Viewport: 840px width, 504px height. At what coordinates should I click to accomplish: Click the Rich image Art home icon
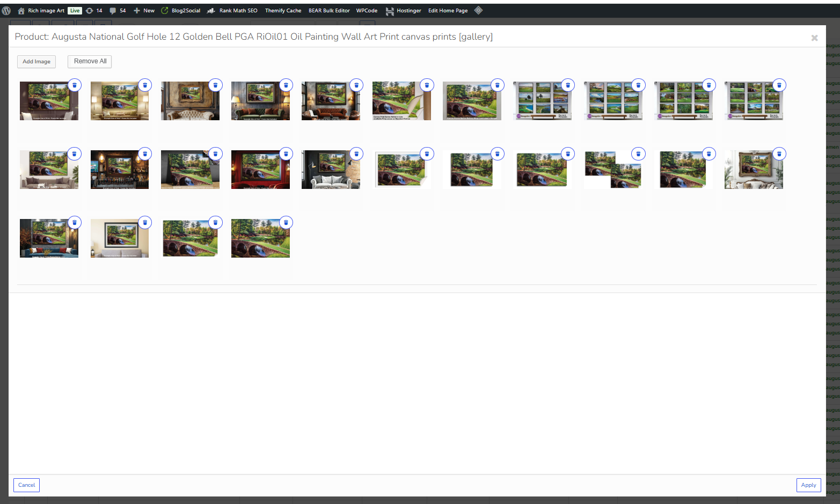coord(21,11)
